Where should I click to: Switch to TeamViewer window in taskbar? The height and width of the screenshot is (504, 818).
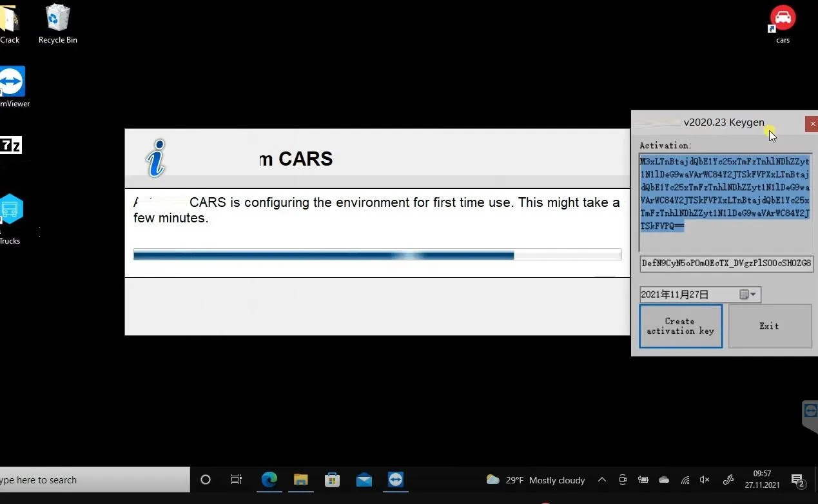[x=395, y=480]
